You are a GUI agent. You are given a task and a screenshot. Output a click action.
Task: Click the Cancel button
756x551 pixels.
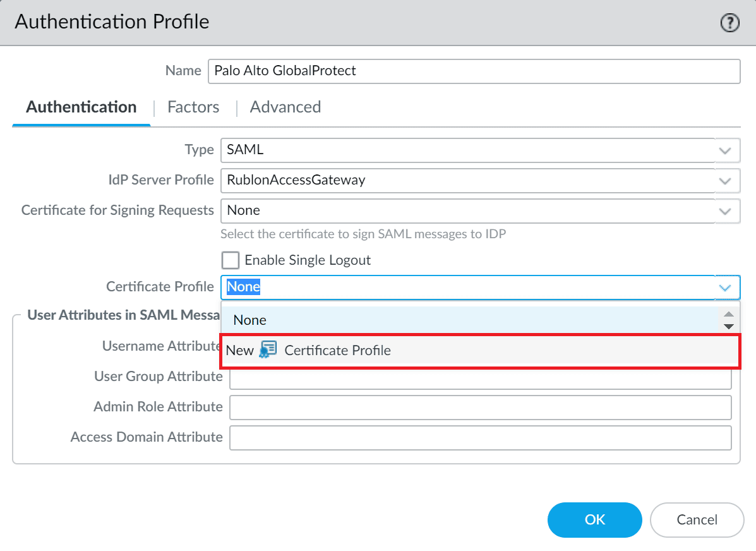click(697, 519)
